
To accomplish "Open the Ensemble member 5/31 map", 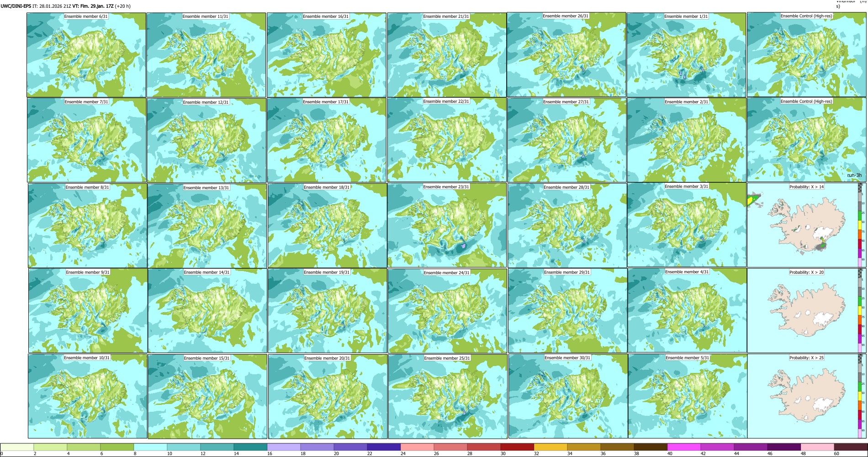I will (688, 396).
